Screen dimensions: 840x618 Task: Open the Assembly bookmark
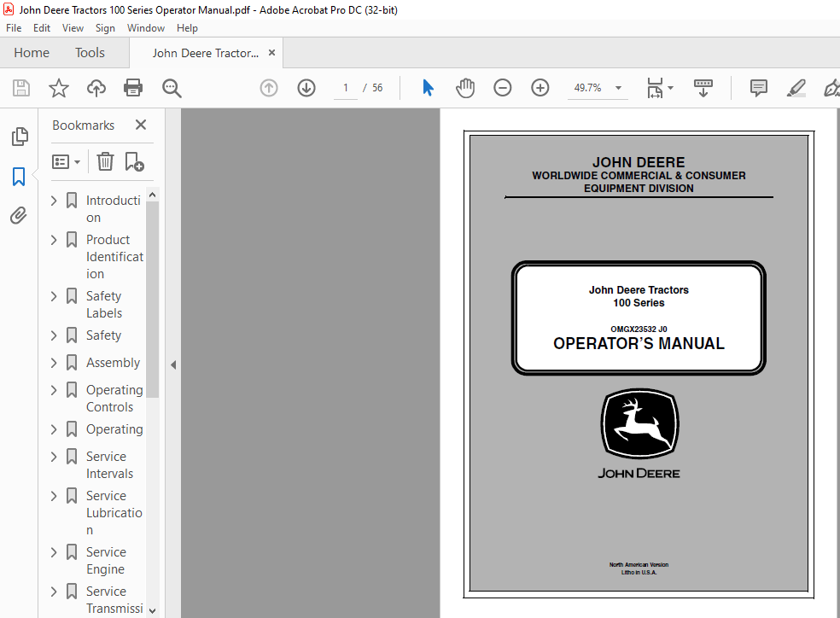click(x=113, y=363)
